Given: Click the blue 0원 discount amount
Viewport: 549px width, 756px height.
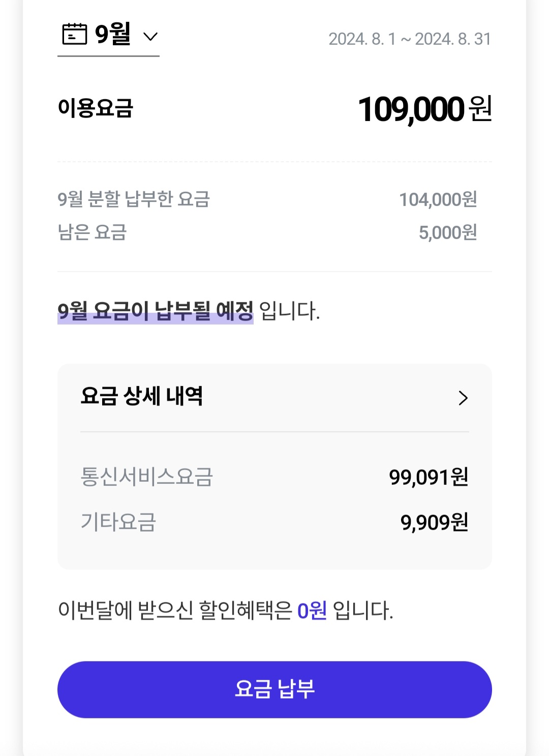Looking at the screenshot, I should pyautogui.click(x=312, y=610).
